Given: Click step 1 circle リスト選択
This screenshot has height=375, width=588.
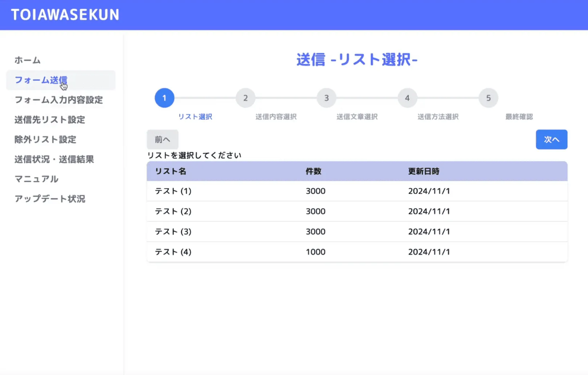Looking at the screenshot, I should (x=164, y=98).
